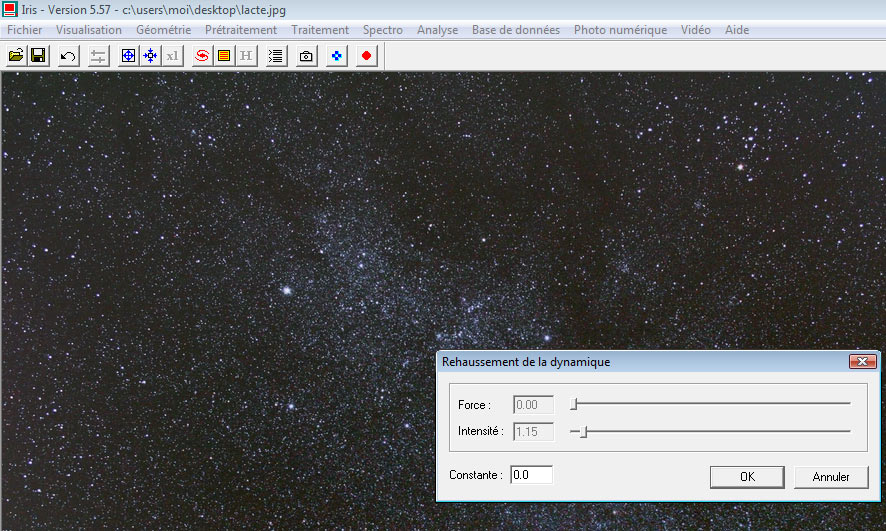Image resolution: width=886 pixels, height=531 pixels.
Task: Open the command list lines icon
Action: [276, 55]
